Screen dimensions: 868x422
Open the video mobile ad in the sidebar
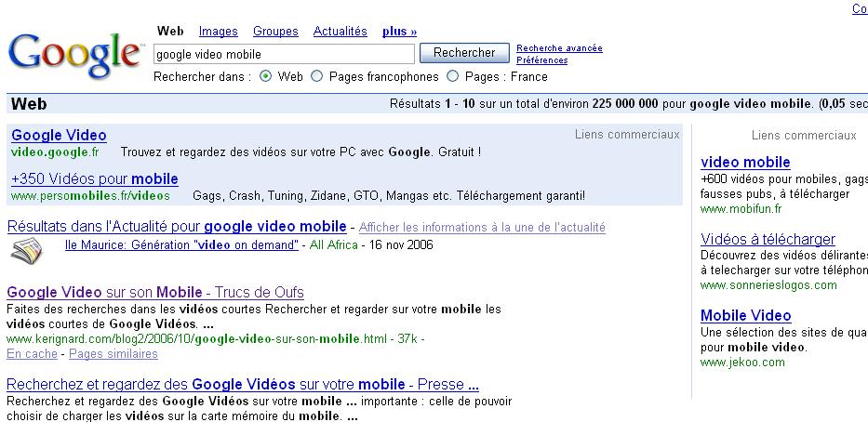tap(745, 163)
